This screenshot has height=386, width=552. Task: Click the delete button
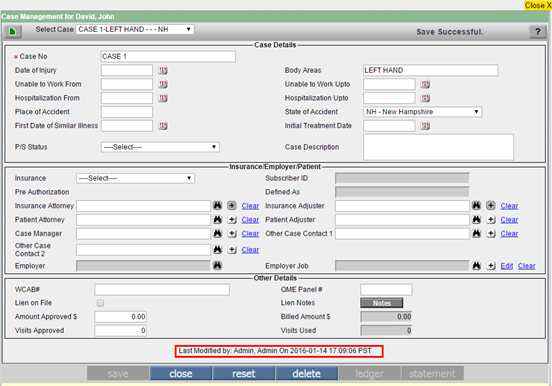tap(307, 373)
